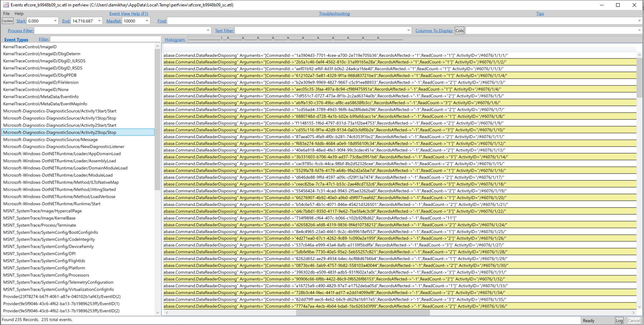Open the Text Filter dropdown
644x325 pixels.
tap(408, 30)
